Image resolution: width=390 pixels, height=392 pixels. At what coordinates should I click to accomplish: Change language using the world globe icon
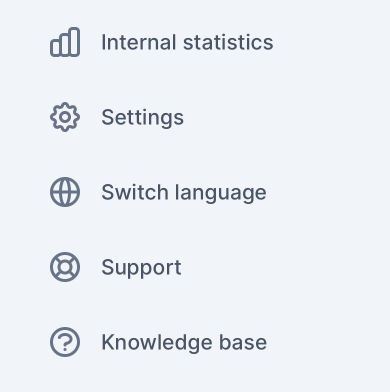(x=65, y=192)
